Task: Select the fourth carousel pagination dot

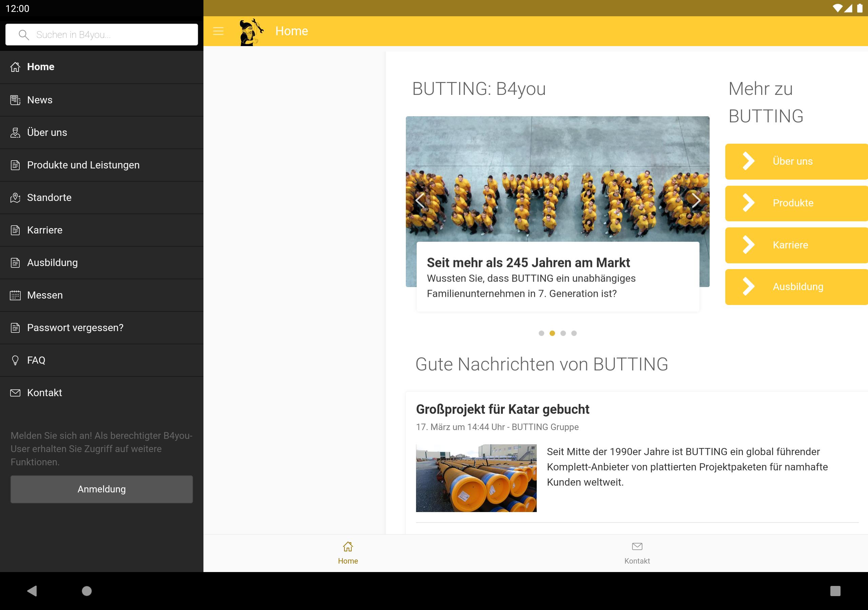Action: coord(574,333)
